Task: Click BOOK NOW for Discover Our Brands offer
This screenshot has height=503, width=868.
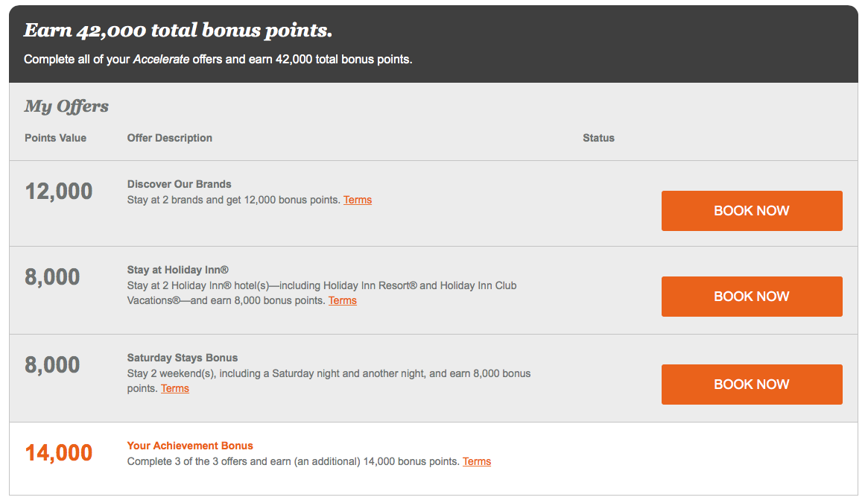Action: click(x=752, y=211)
